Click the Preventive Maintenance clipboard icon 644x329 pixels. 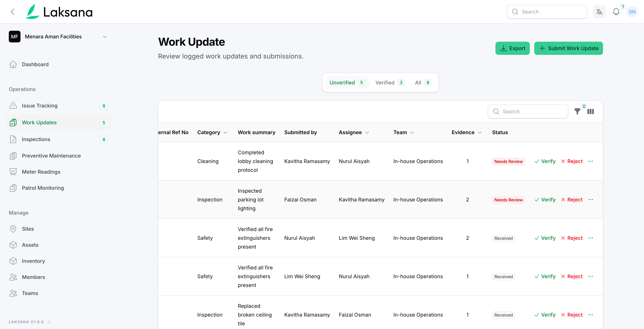pos(13,156)
